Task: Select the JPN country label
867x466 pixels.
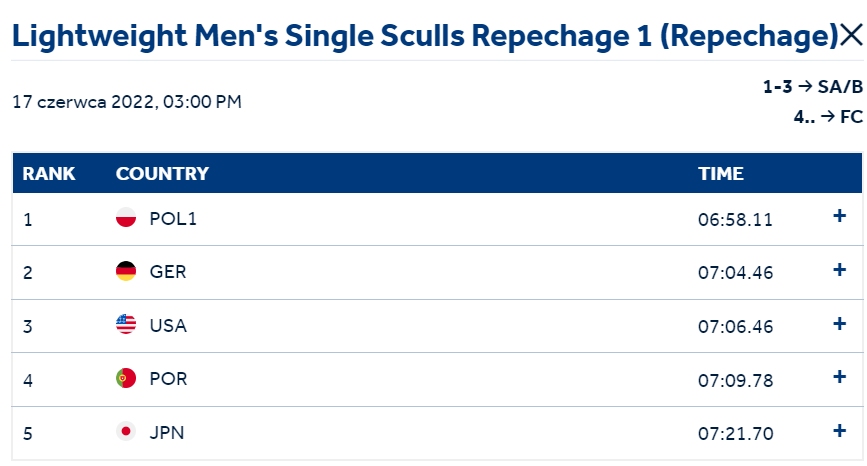Action: pyautogui.click(x=167, y=432)
